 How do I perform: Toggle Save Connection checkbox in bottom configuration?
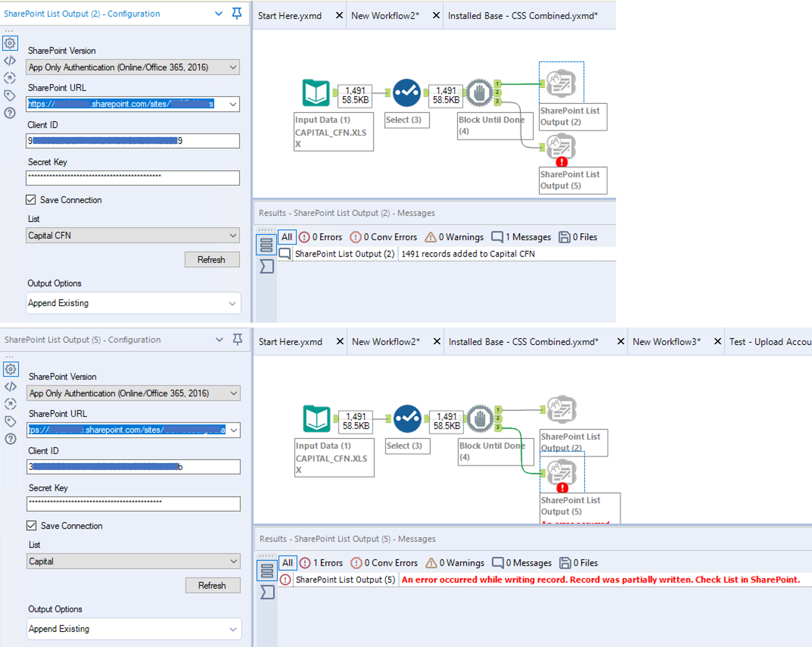[32, 526]
